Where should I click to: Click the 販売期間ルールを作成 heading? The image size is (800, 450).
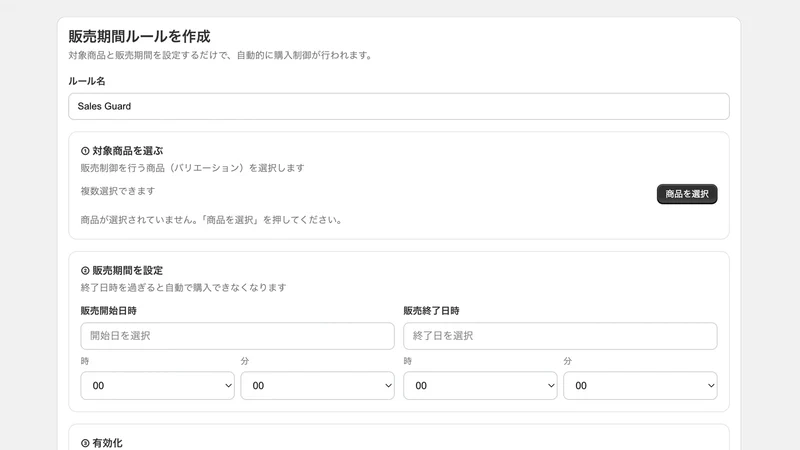pyautogui.click(x=139, y=36)
